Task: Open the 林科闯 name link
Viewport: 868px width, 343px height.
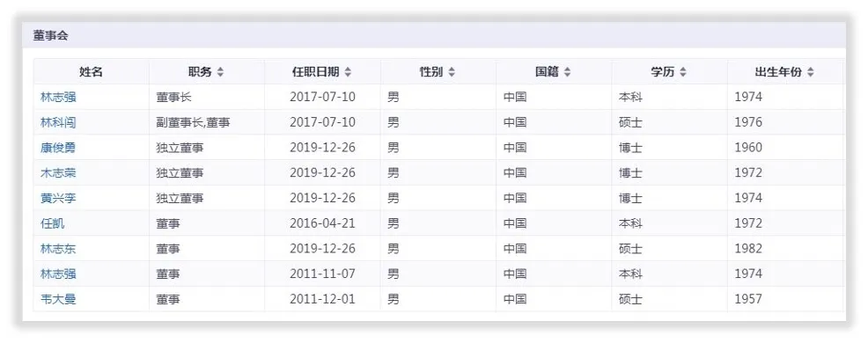Action: pos(58,122)
